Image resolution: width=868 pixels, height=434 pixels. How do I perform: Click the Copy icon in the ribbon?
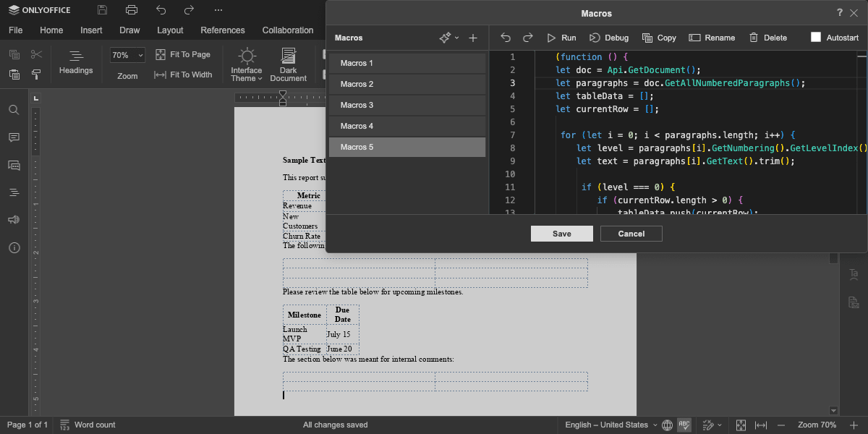tap(14, 55)
